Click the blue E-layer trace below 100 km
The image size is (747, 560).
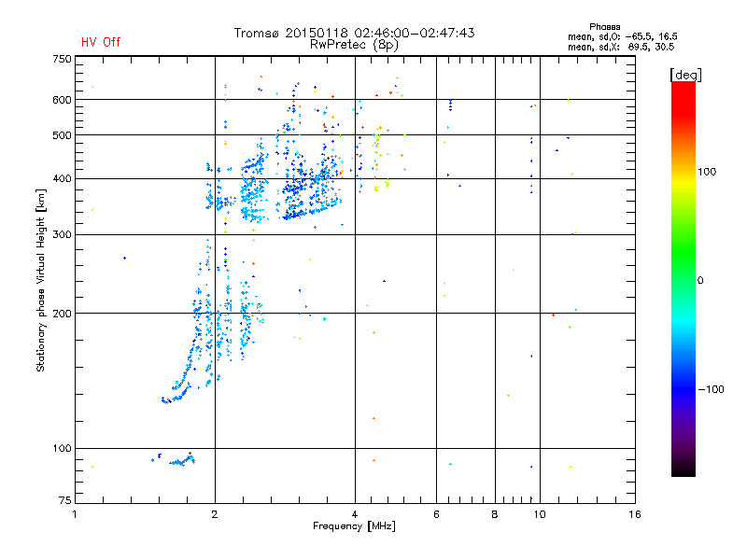181,460
